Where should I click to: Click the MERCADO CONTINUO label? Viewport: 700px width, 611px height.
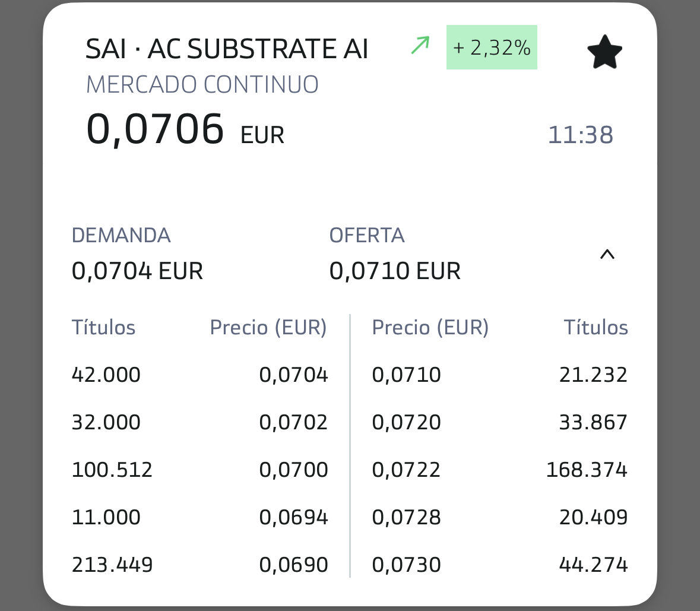pos(202,85)
